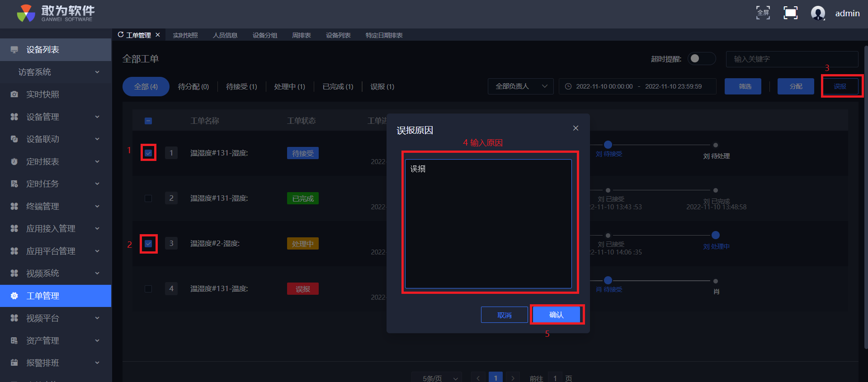
Task: Click the 应用平台管理 sidebar icon
Action: click(14, 251)
